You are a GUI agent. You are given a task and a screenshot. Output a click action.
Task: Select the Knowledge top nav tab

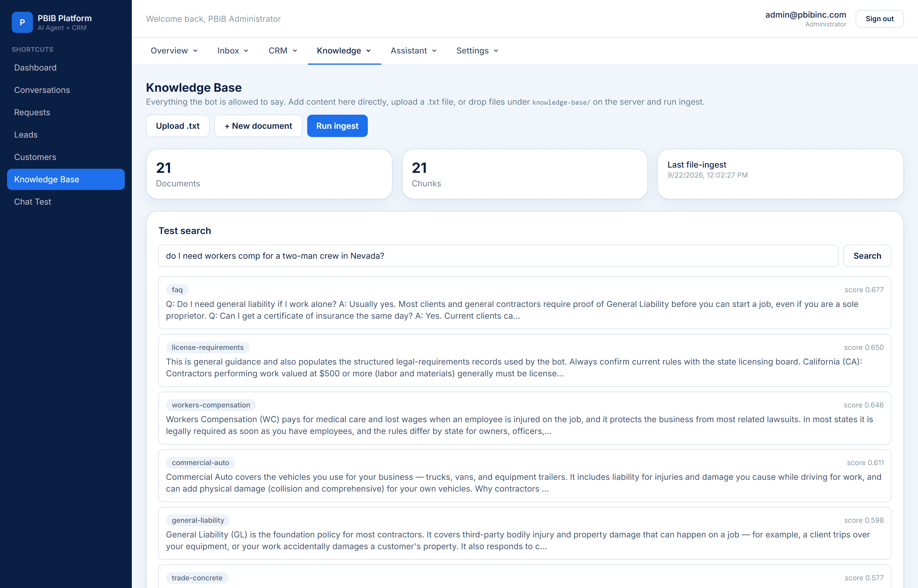point(344,51)
